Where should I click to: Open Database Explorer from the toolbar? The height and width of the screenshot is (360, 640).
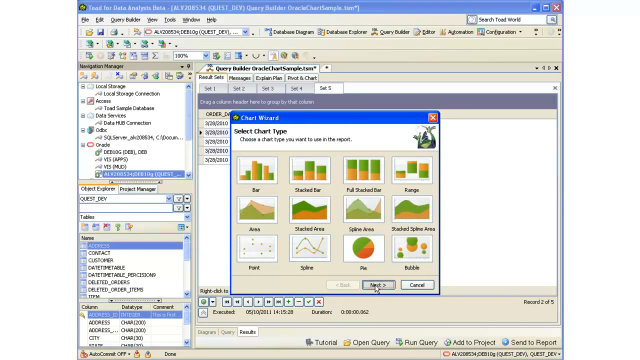[342, 32]
